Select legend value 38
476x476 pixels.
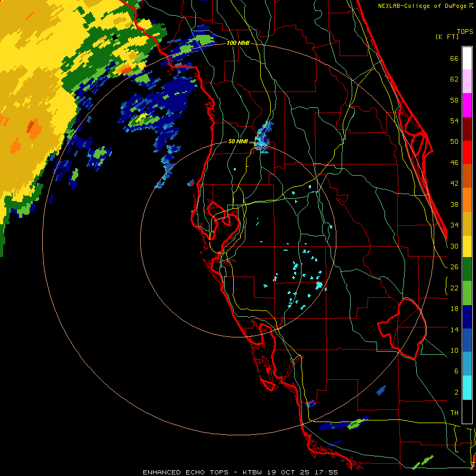pos(454,204)
